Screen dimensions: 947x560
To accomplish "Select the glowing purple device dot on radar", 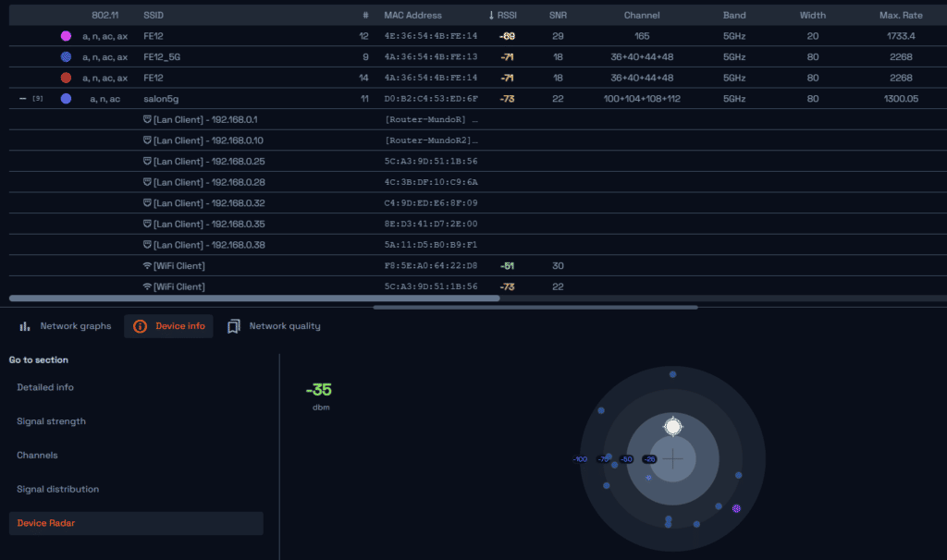I will coord(737,507).
